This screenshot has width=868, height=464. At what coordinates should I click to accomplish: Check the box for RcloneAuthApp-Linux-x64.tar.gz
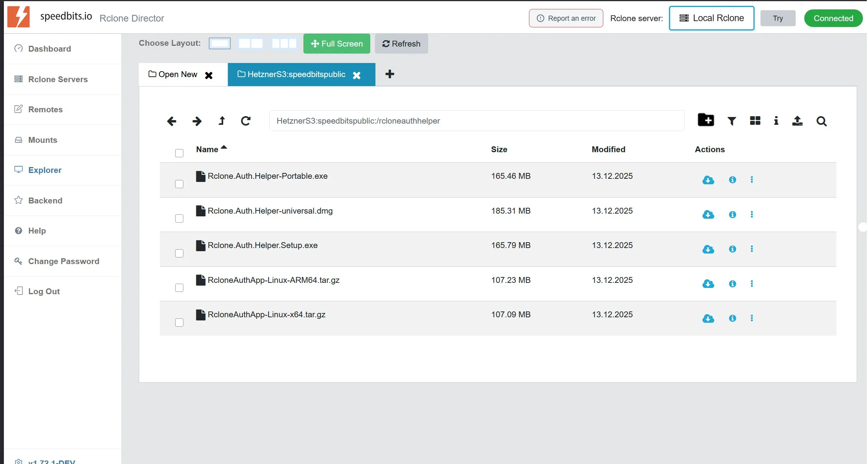tap(179, 322)
